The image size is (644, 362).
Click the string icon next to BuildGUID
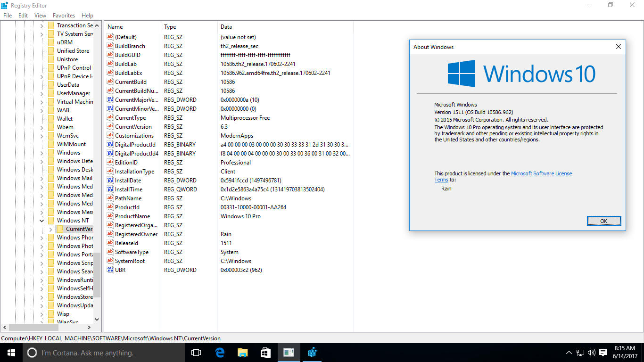pos(111,55)
